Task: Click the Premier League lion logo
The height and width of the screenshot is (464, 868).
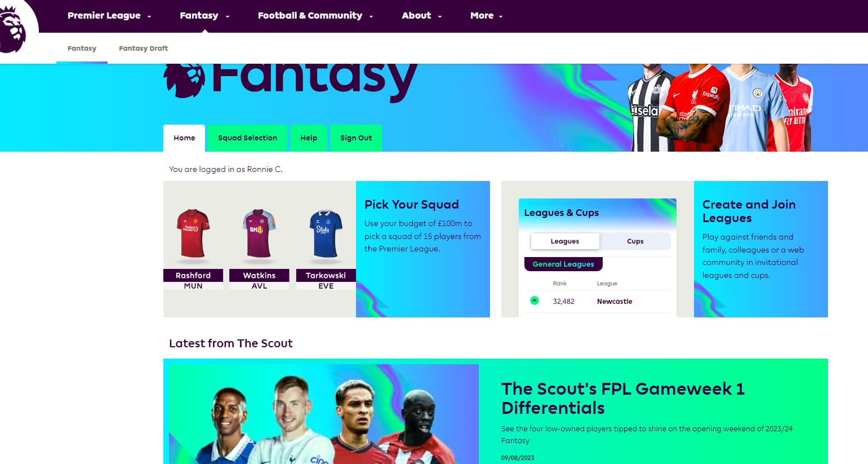Action: point(12,28)
